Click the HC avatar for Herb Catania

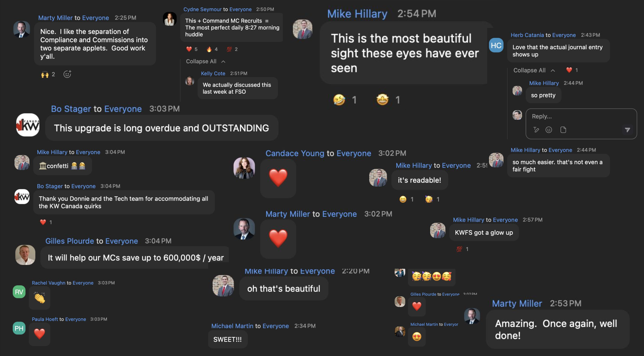[496, 45]
